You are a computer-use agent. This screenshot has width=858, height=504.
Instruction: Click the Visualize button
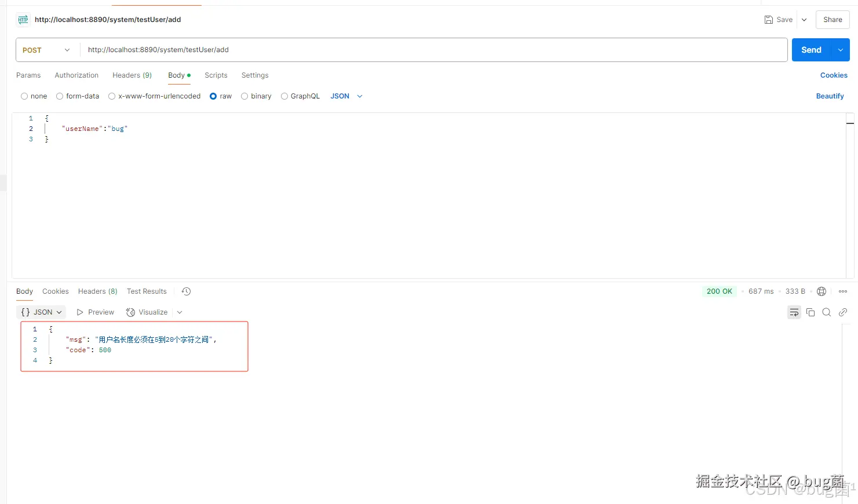pyautogui.click(x=147, y=312)
